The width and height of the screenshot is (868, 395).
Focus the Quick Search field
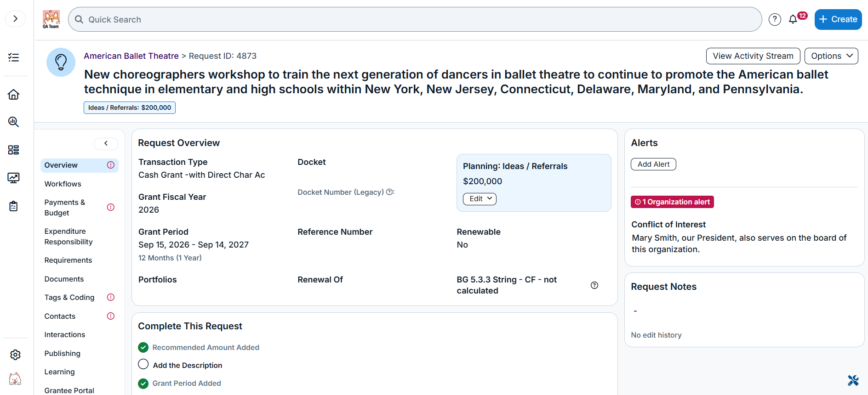(415, 19)
